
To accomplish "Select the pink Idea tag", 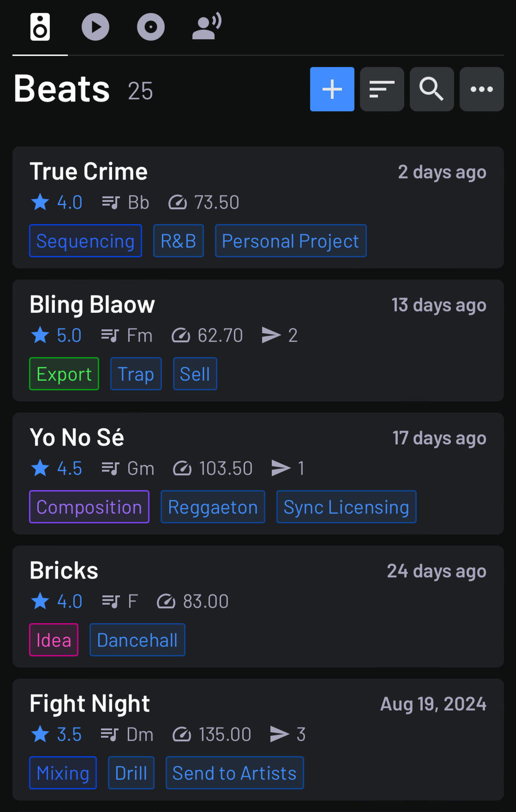I will [54, 640].
